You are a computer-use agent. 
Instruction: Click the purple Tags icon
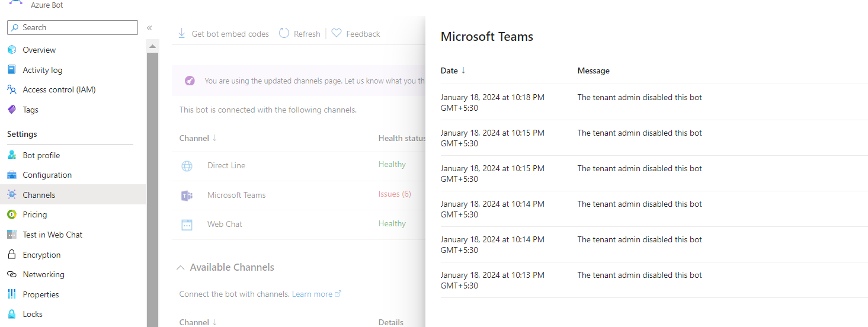[x=12, y=110]
